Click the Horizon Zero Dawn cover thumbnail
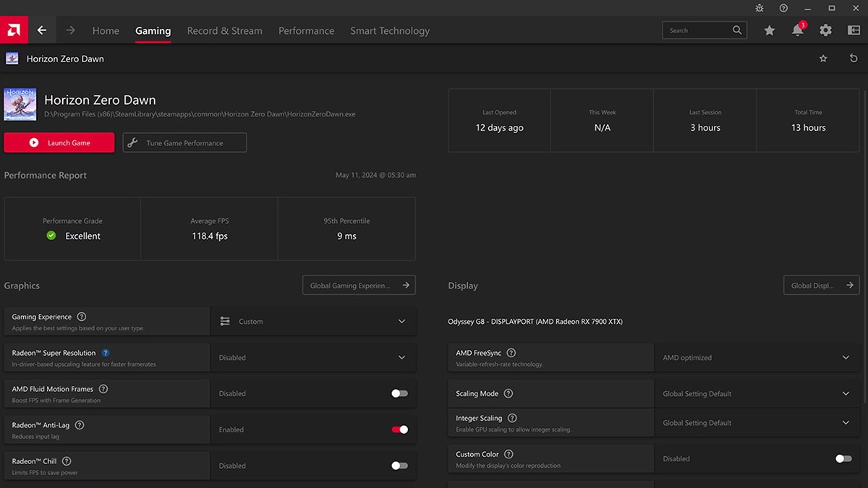Viewport: 868px width, 488px height. (x=20, y=104)
